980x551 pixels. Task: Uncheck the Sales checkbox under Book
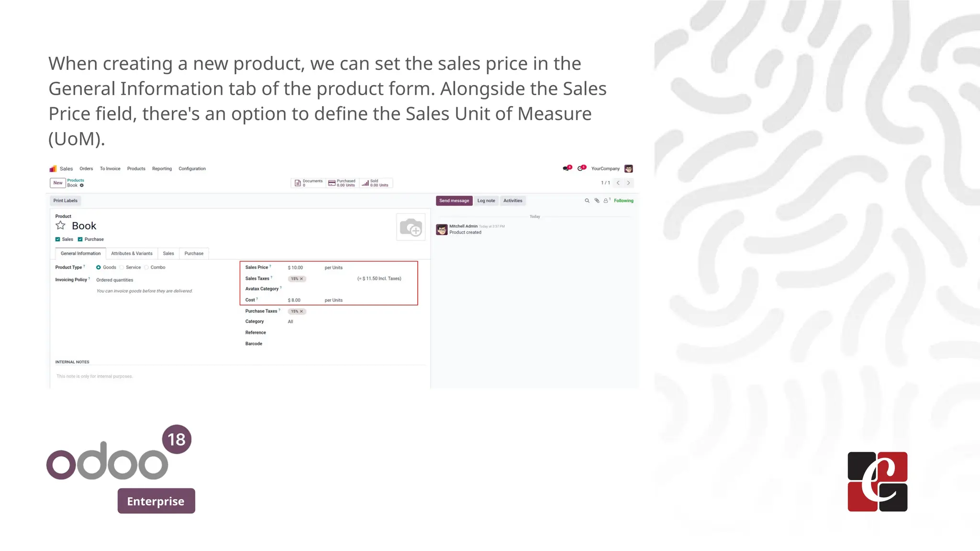click(x=58, y=239)
